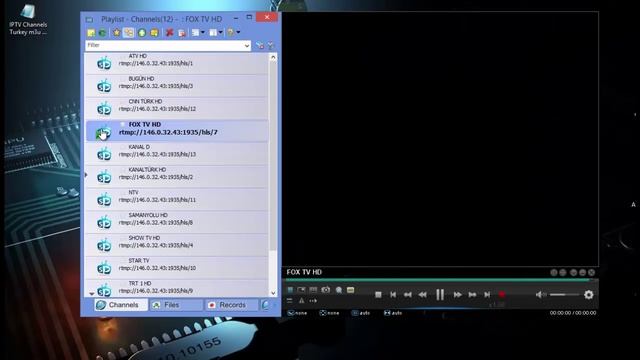Click the rewind button left of pause

point(422,295)
